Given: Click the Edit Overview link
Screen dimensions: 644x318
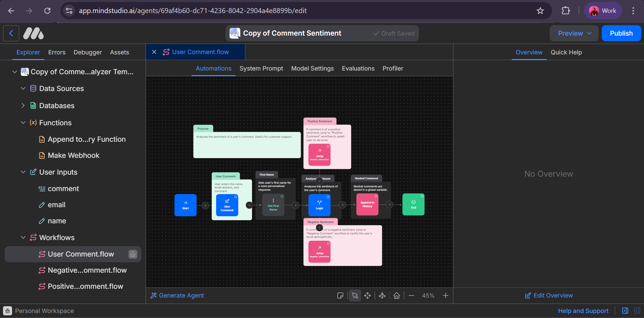Looking at the screenshot, I should click(549, 296).
